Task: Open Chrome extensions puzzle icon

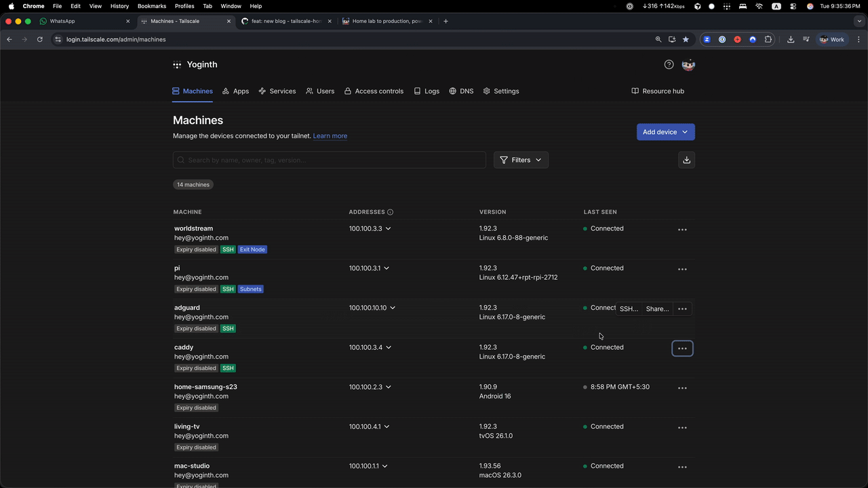Action: point(768,39)
